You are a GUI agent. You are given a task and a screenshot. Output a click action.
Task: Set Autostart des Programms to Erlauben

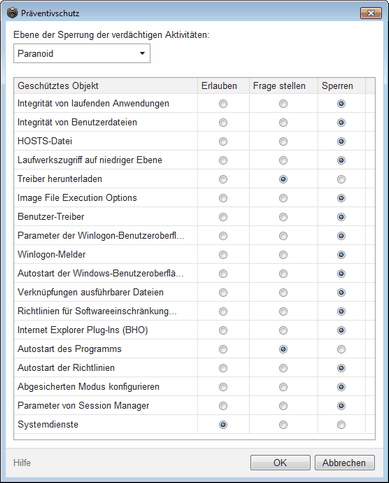click(223, 349)
